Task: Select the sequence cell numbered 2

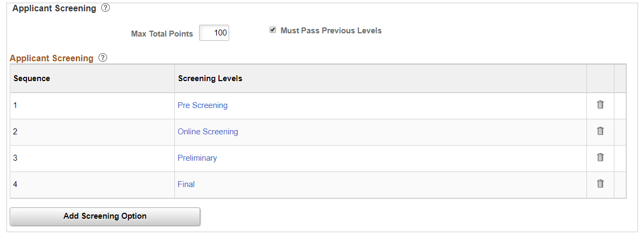Action: [92, 132]
